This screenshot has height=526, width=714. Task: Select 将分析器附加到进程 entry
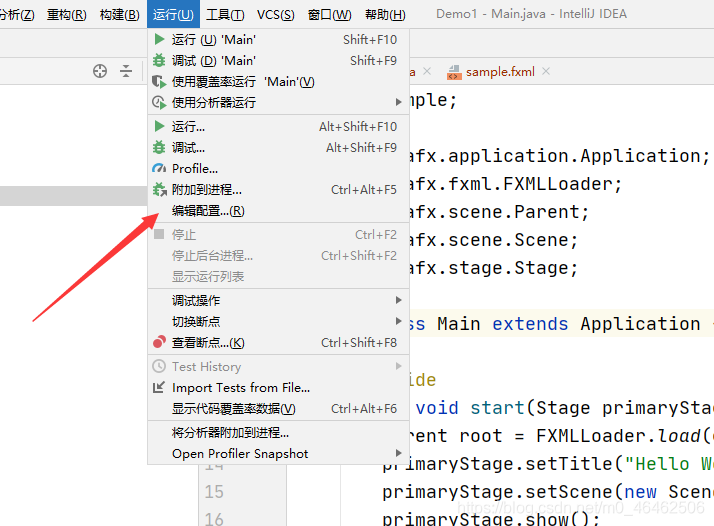coord(230,433)
